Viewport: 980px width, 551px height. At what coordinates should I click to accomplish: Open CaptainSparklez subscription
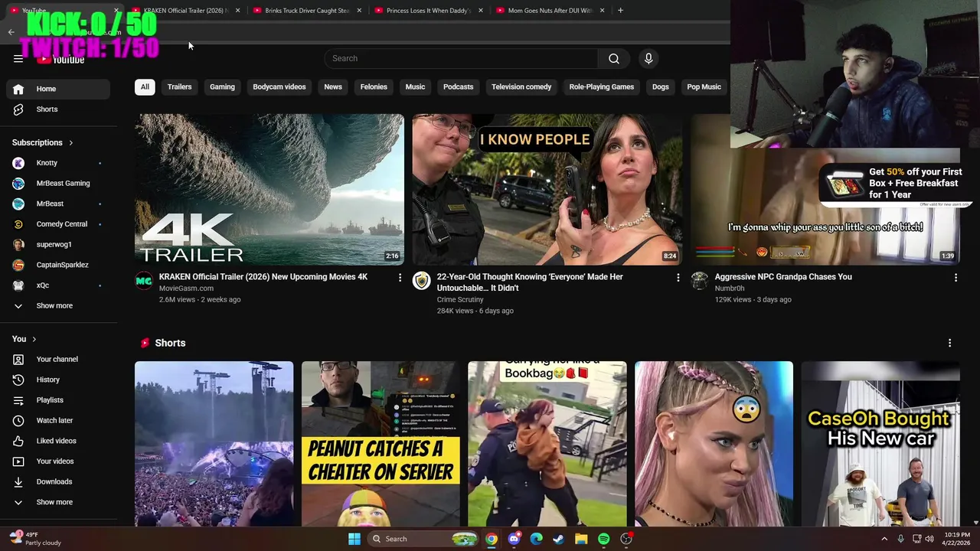58,265
